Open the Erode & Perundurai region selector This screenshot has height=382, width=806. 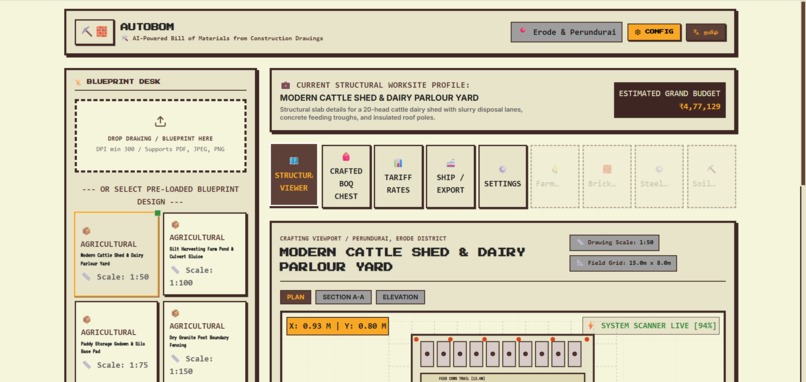pos(566,32)
